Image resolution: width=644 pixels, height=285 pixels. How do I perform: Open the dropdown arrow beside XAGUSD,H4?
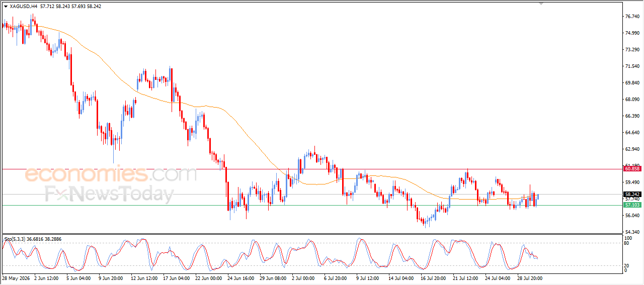point(6,7)
